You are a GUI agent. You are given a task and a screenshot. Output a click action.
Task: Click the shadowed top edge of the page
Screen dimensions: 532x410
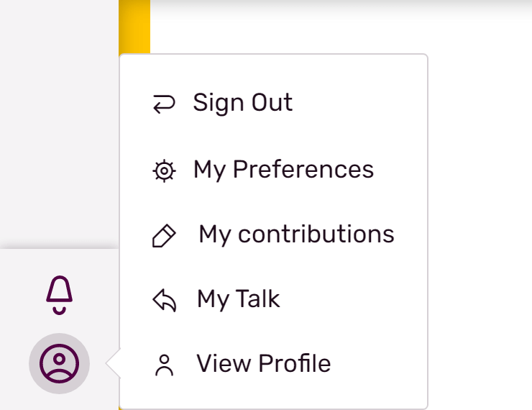(338, 6)
